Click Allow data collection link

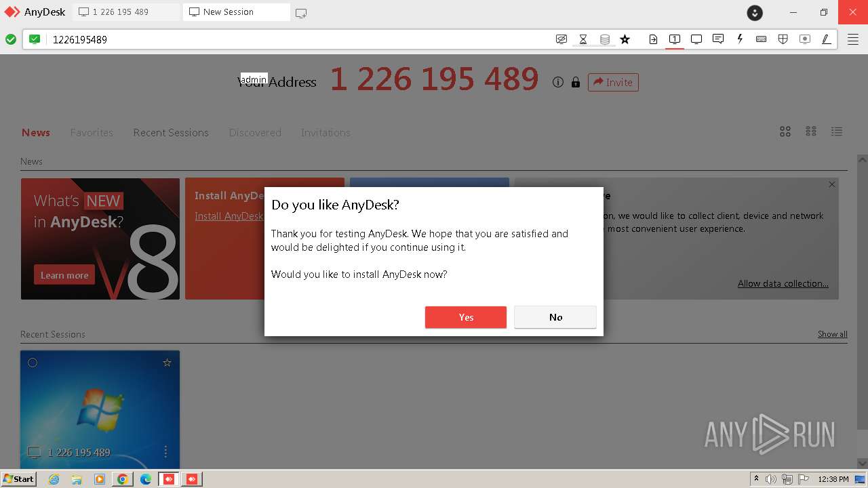tap(783, 283)
